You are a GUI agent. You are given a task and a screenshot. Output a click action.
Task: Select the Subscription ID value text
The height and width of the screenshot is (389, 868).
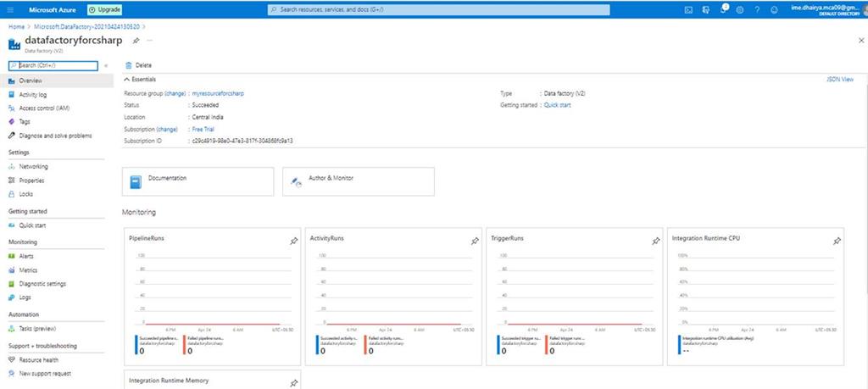(242, 141)
